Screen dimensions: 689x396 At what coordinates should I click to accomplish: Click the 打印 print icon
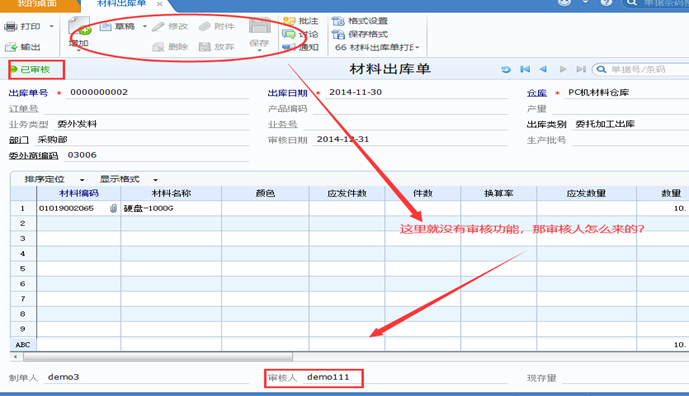(11, 27)
